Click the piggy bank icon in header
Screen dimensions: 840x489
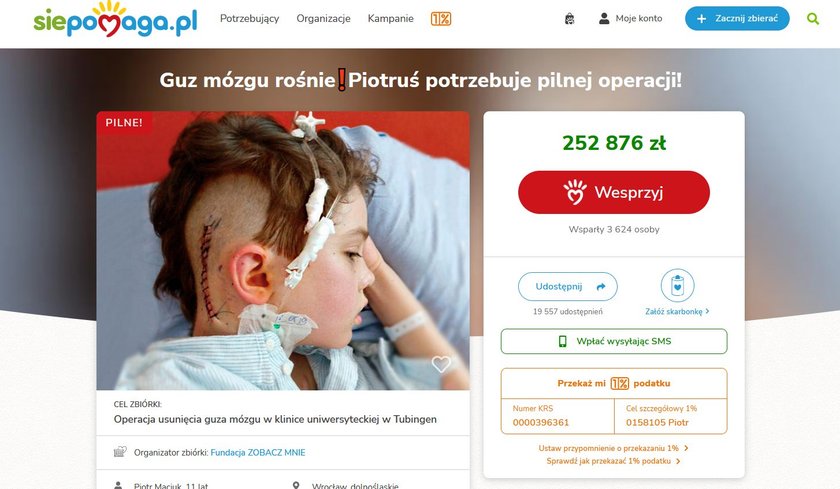click(x=569, y=19)
